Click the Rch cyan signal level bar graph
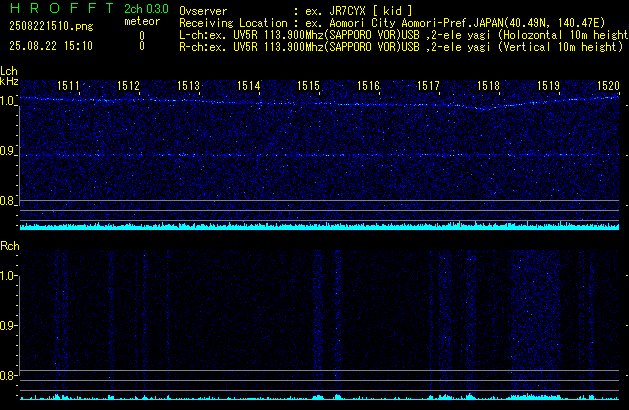The image size is (629, 410). tap(319, 396)
